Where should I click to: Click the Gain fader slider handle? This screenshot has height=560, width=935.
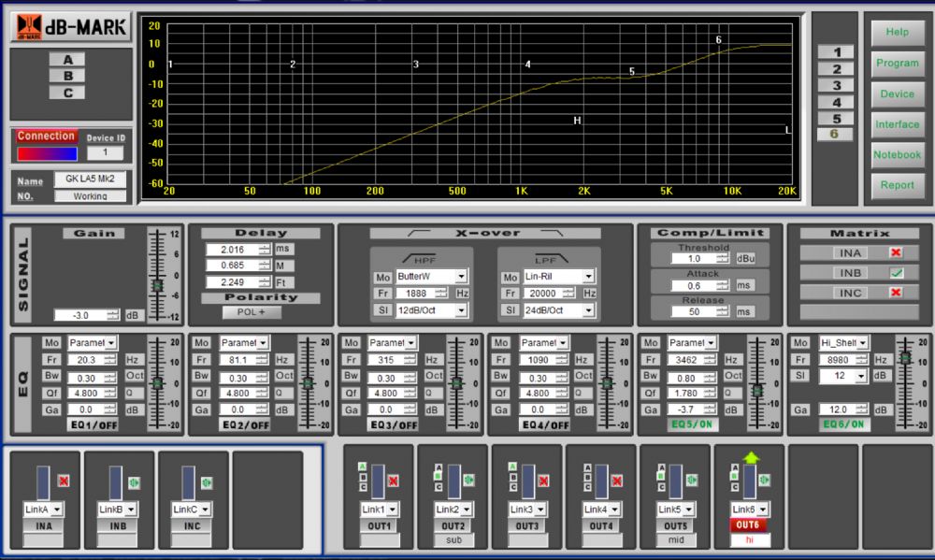pos(157,284)
